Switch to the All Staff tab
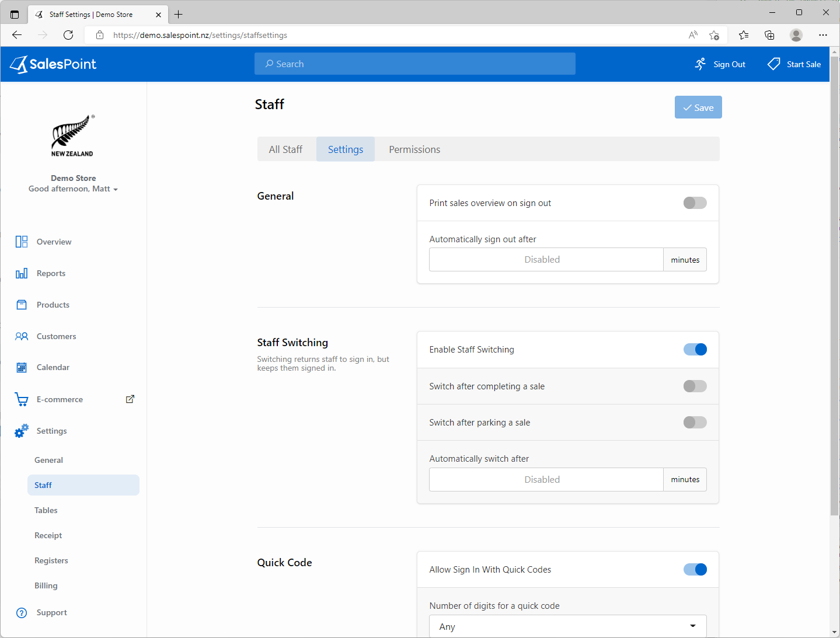 pos(285,149)
